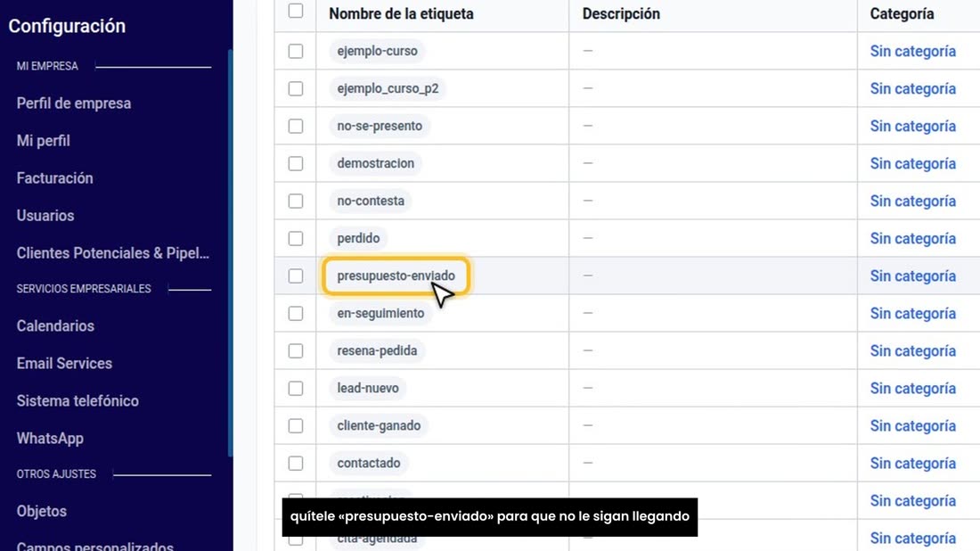Click the Categoría column header
980x551 pixels.
902,13
